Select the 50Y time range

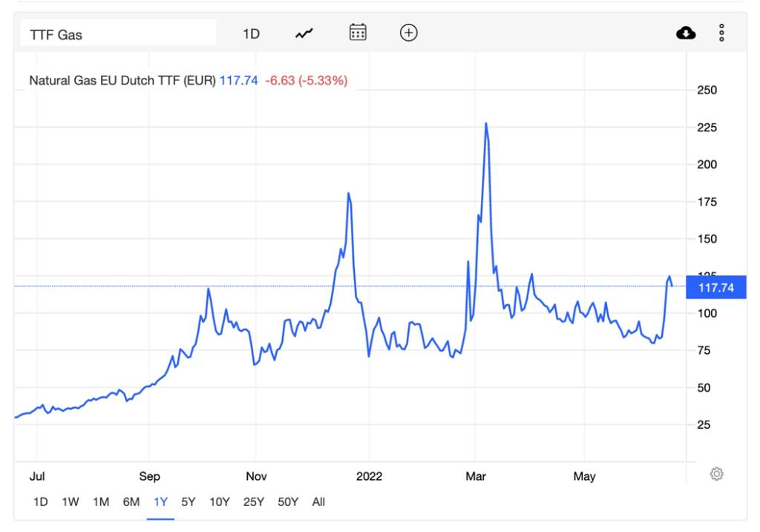coord(287,502)
